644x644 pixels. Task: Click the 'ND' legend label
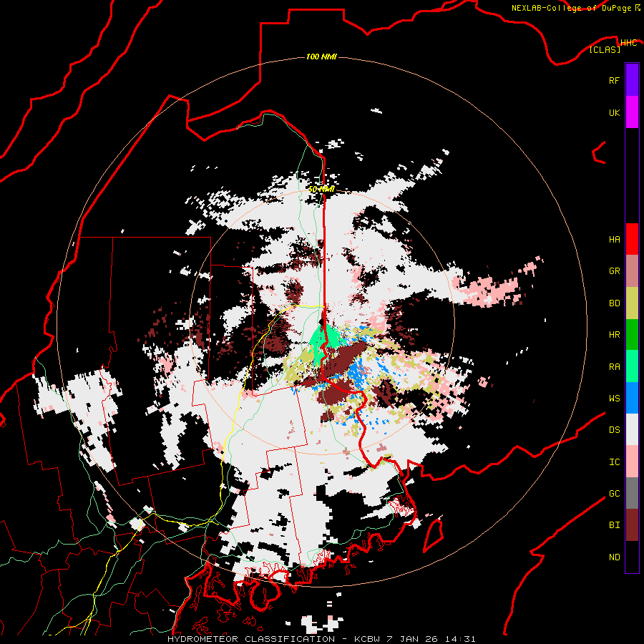pos(614,557)
